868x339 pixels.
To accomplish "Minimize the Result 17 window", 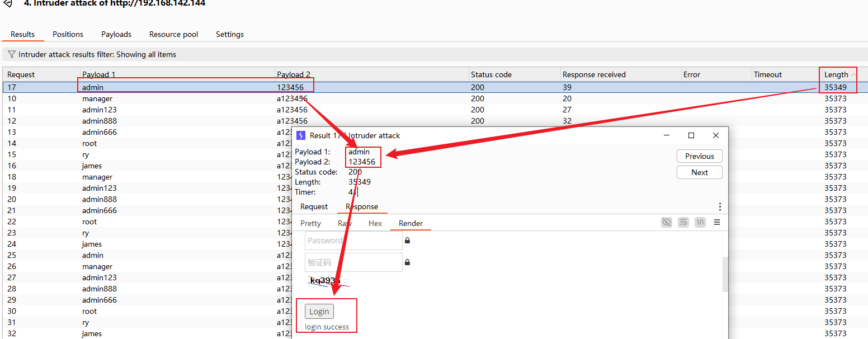I will pyautogui.click(x=667, y=135).
